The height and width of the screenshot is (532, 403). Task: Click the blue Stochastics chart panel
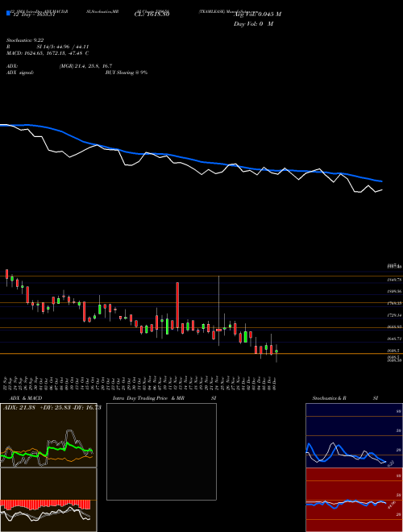click(x=354, y=435)
